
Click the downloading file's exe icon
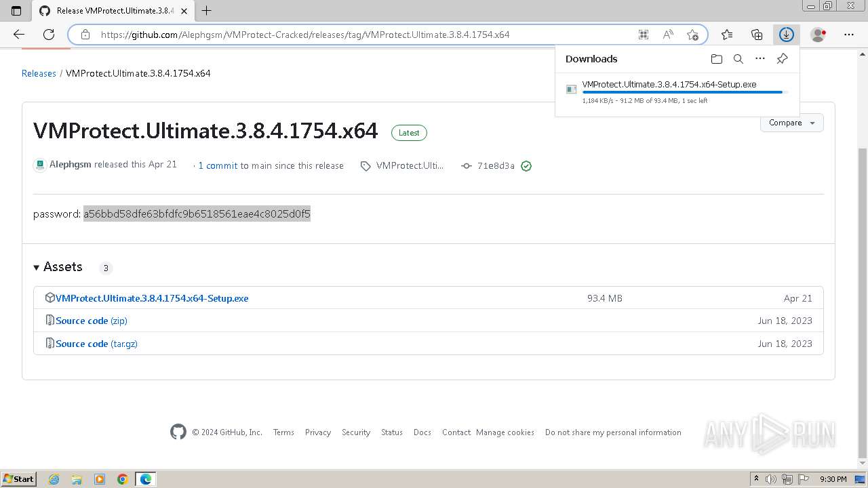[x=572, y=89]
